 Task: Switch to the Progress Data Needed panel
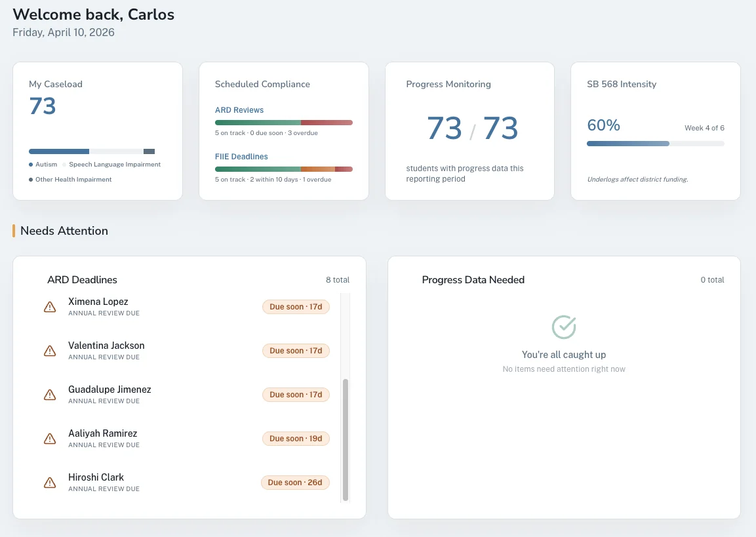pyautogui.click(x=473, y=279)
